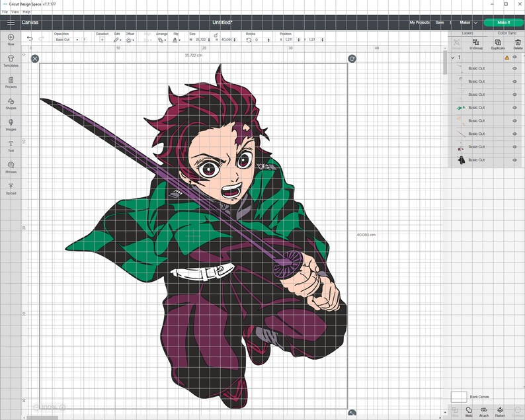Viewport: 525px width, 420px height.
Task: Click the Rotate angle field
Action: point(262,40)
